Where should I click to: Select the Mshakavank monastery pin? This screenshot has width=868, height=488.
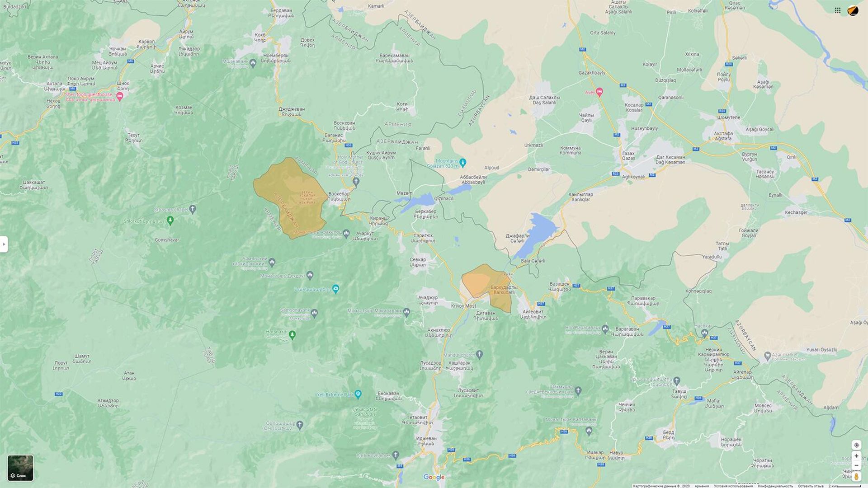point(253,64)
